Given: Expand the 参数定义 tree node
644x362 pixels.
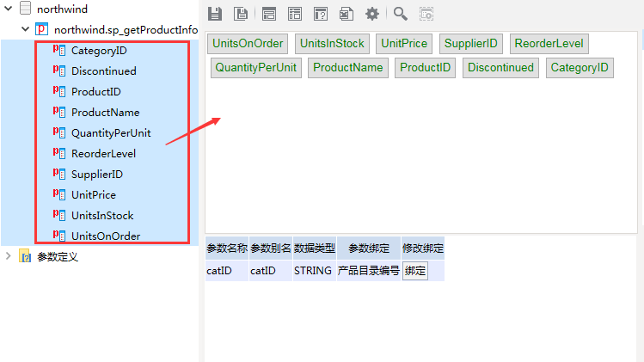Looking at the screenshot, I should 8,256.
